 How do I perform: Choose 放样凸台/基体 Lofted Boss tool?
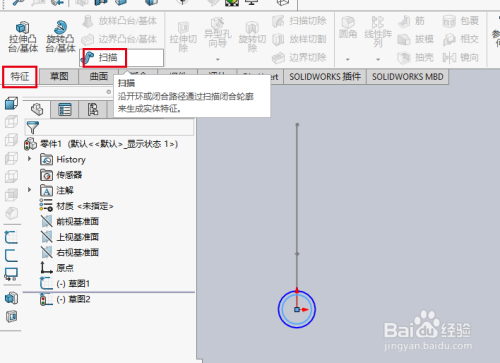119,21
